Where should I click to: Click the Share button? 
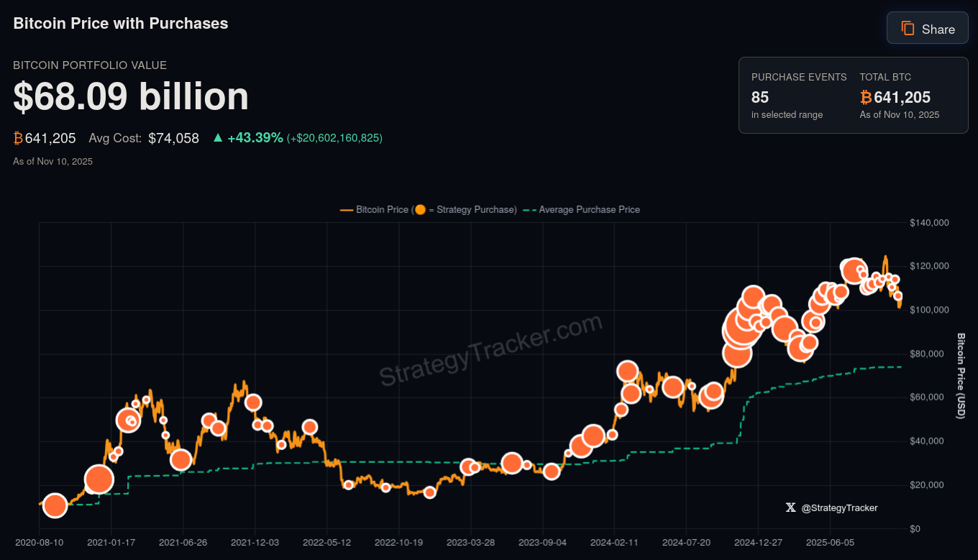click(x=927, y=28)
